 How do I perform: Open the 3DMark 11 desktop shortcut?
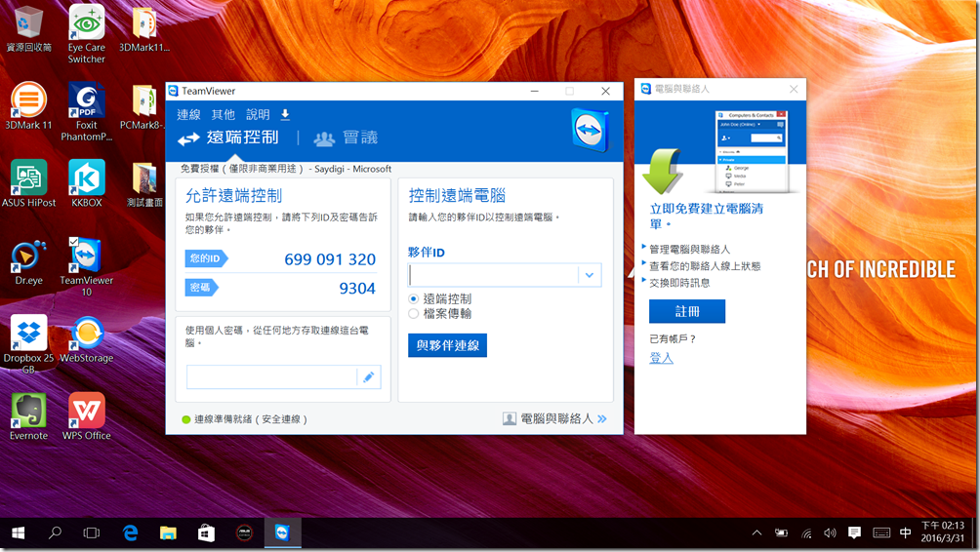[x=28, y=106]
